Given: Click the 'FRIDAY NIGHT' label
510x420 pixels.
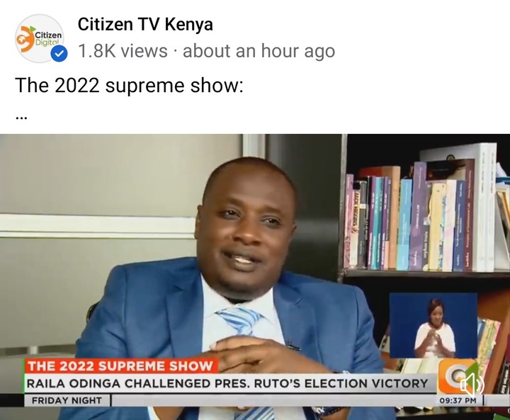Looking at the screenshot, I should coord(67,400).
